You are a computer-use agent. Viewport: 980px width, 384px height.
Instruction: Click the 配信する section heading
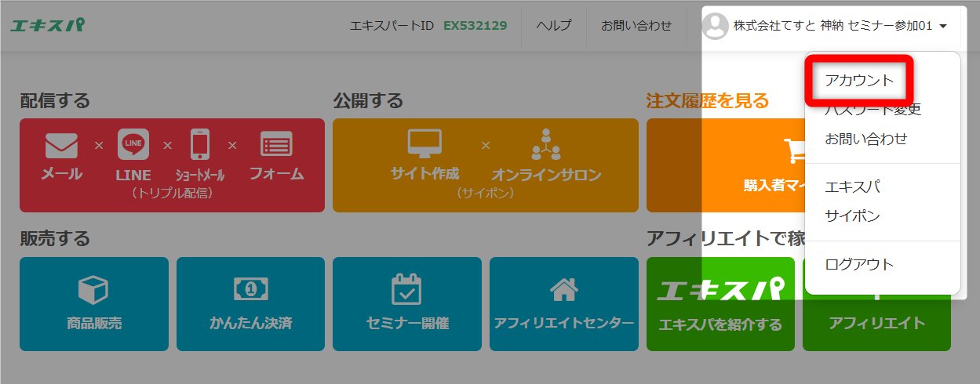coord(55,100)
